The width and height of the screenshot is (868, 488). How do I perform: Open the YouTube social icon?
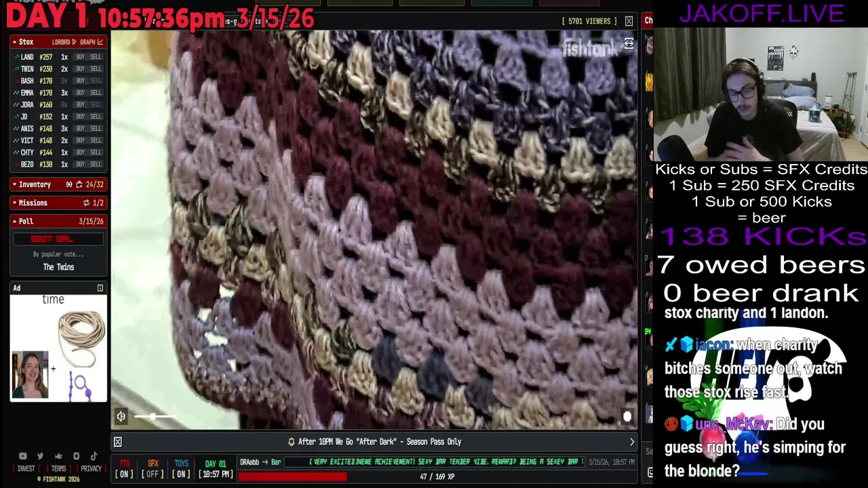[x=22, y=456]
